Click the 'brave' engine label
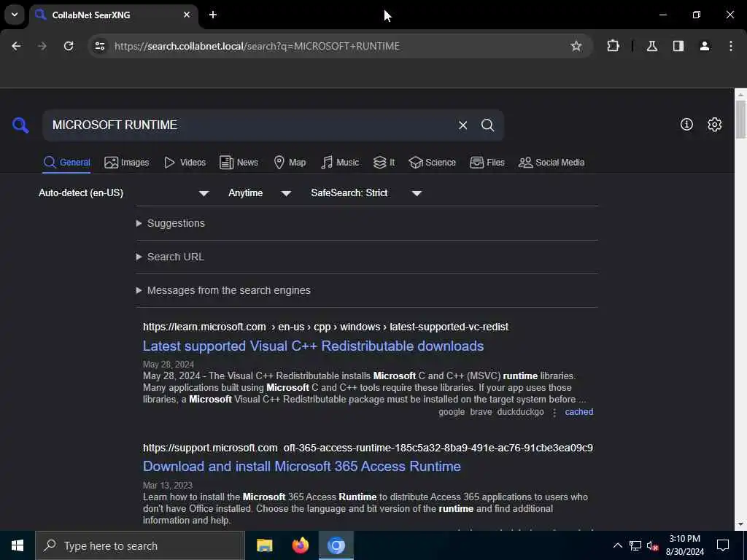Viewport: 747px width, 560px height. (x=481, y=412)
